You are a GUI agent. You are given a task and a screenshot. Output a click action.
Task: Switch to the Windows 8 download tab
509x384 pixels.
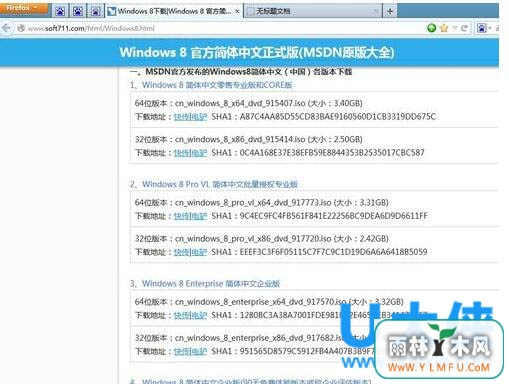[173, 12]
